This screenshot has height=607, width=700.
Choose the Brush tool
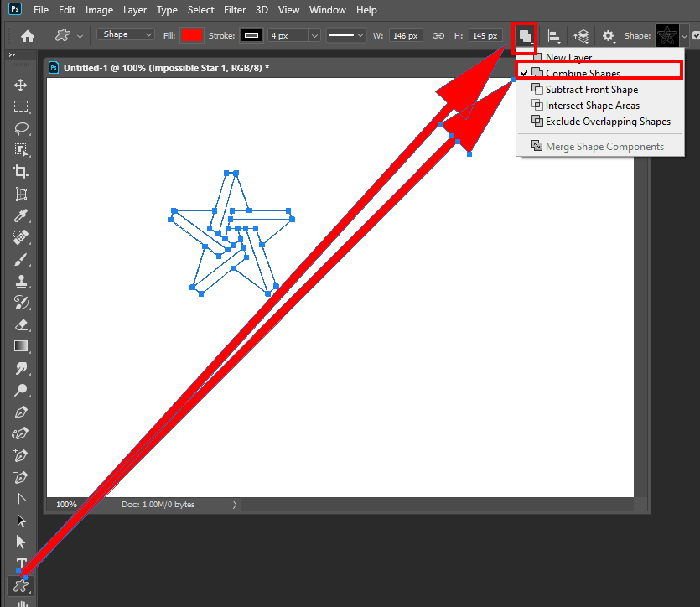(21, 259)
